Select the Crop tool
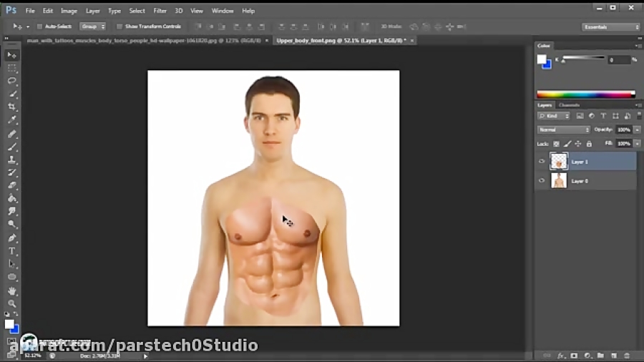 coord(12,107)
